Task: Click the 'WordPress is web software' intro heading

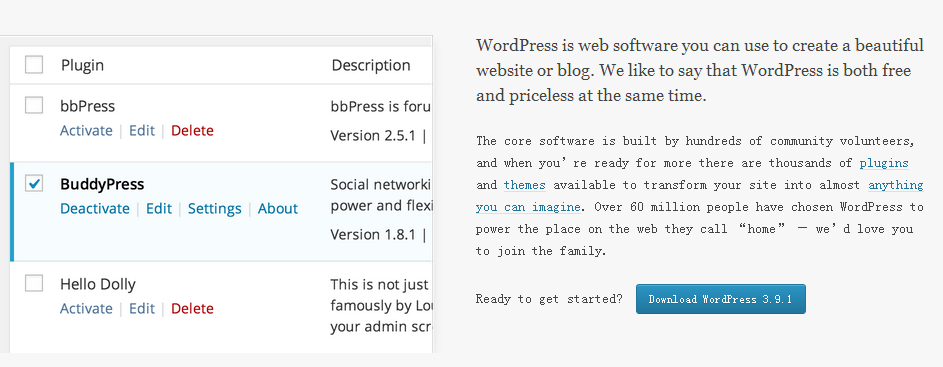Action: coord(699,70)
